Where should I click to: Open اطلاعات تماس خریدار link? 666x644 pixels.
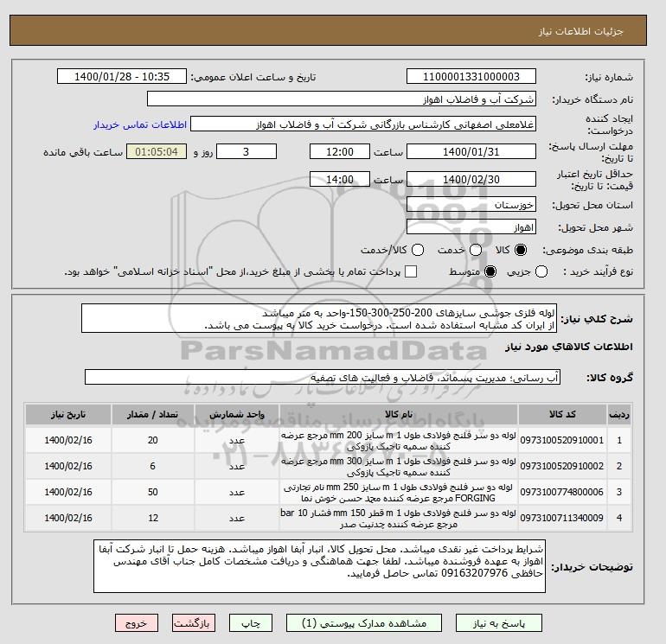[140, 124]
